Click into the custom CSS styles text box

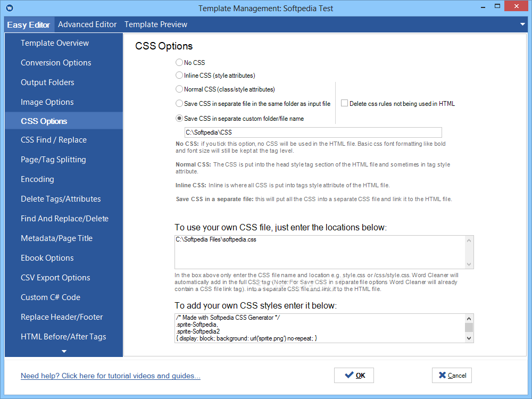319,328
